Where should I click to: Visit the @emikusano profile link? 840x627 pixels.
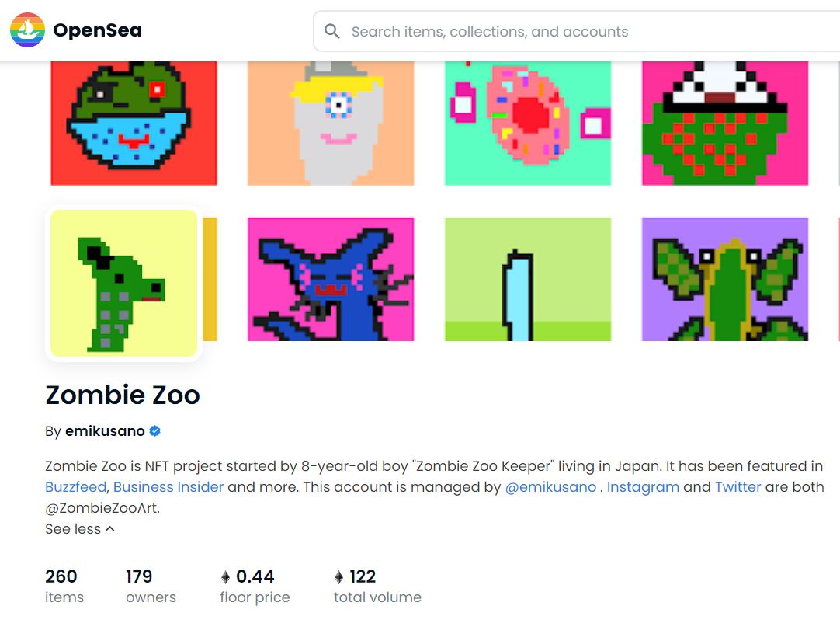[550, 487]
